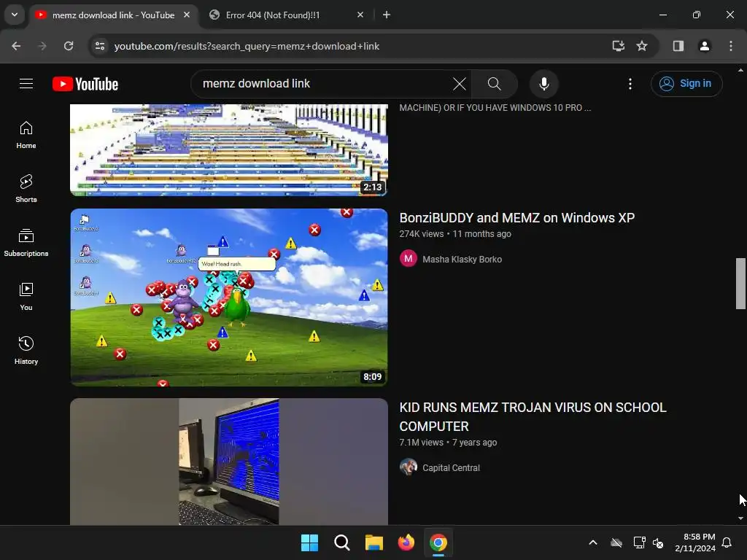747x560 pixels.
Task: Click the Sign in button
Action: coord(686,84)
